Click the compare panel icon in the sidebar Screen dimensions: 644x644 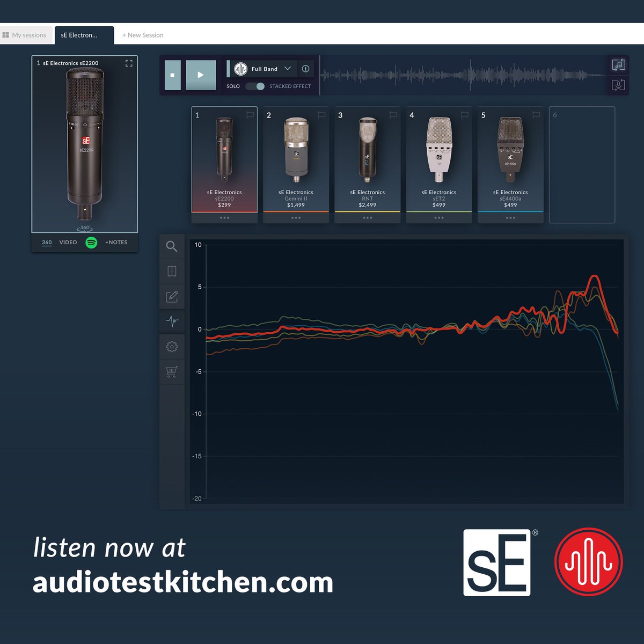pos(172,271)
